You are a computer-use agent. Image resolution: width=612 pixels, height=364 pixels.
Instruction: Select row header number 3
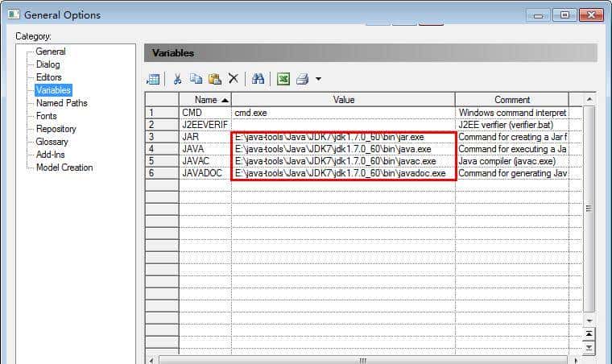pyautogui.click(x=162, y=137)
